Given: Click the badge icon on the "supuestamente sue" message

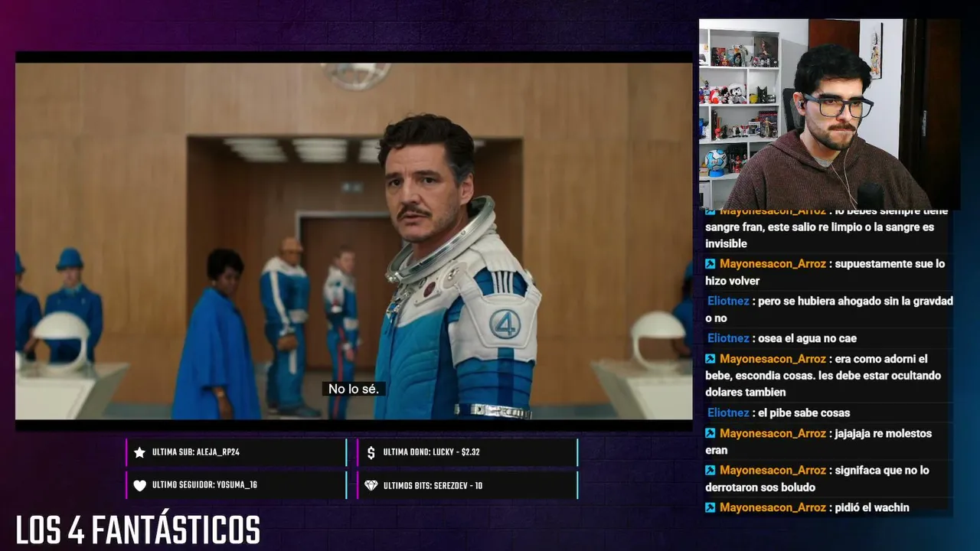Looking at the screenshot, I should click(x=710, y=264).
